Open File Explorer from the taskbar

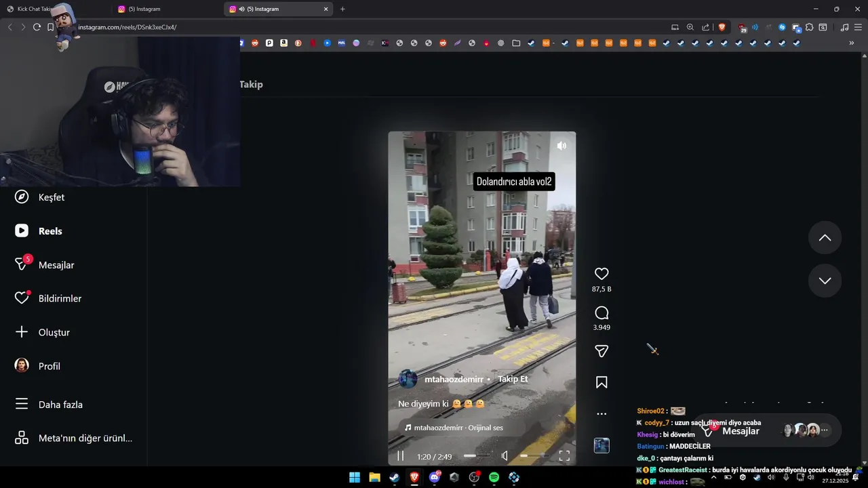[x=374, y=477]
